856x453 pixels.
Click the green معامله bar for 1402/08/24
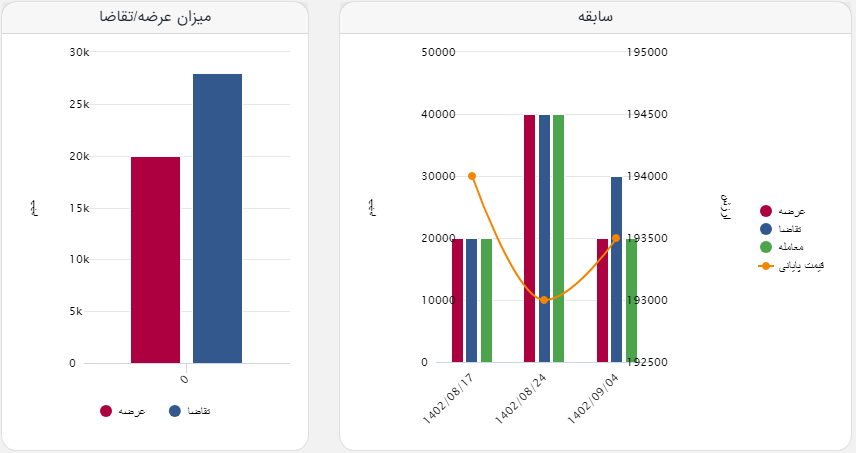(558, 238)
